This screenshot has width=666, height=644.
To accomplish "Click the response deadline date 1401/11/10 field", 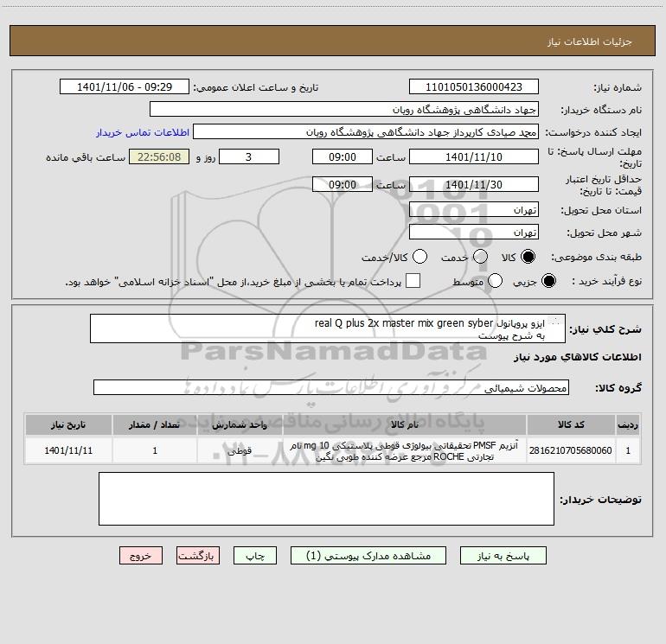I will (474, 156).
